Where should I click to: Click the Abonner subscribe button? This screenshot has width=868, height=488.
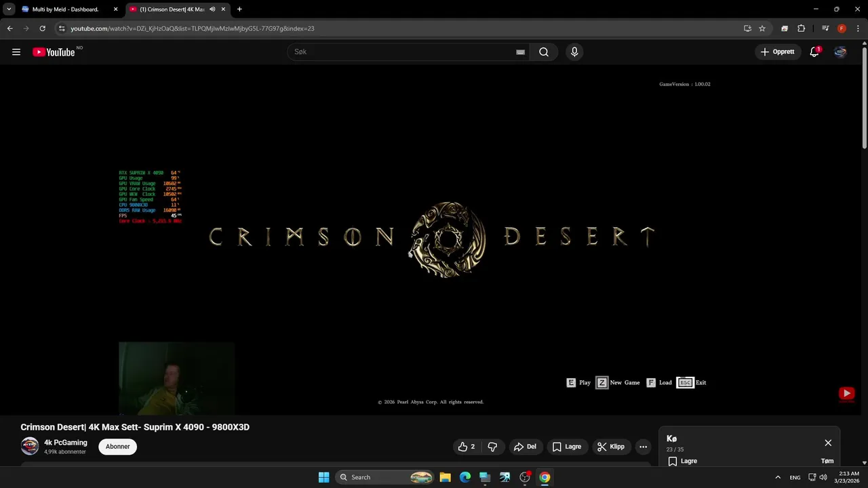117,447
